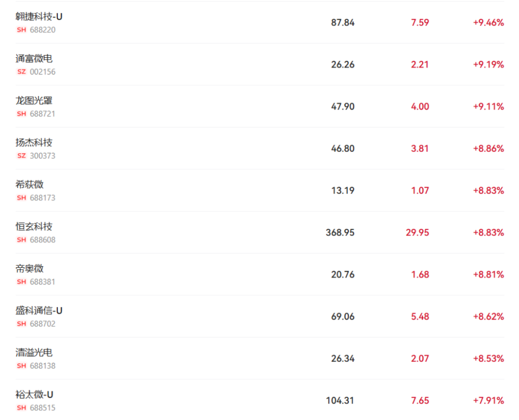Viewport: 519px width, 420px height.
Task: Click the +9.46% change for 翱捷科技-U
Action: [488, 23]
